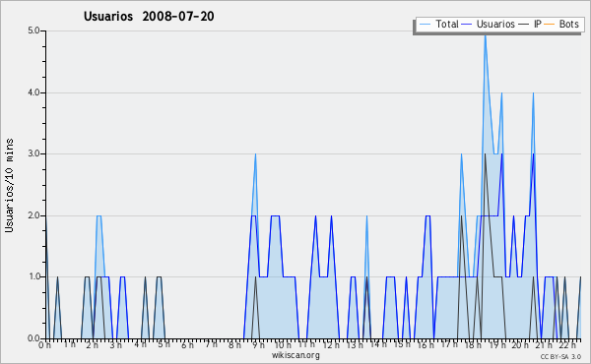Click the x-axis label '10 h'
591x364 pixels.
(283, 345)
